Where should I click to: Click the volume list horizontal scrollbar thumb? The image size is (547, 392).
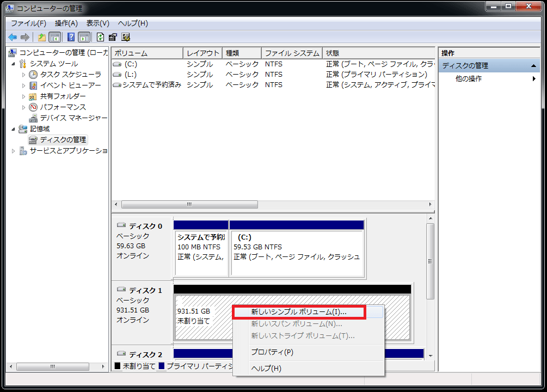pos(189,205)
